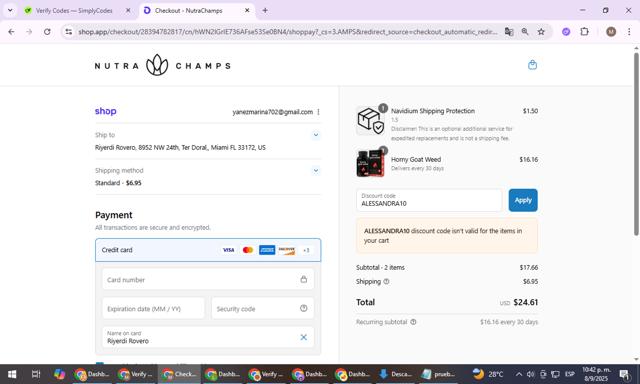Focus the Security code field
640x384 pixels.
tap(262, 309)
